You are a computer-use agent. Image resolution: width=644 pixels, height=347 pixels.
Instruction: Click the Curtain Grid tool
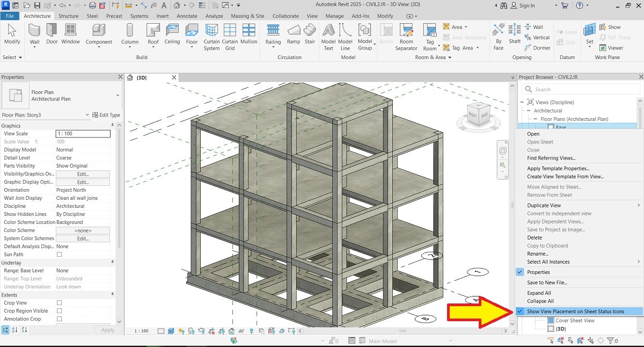[230, 37]
